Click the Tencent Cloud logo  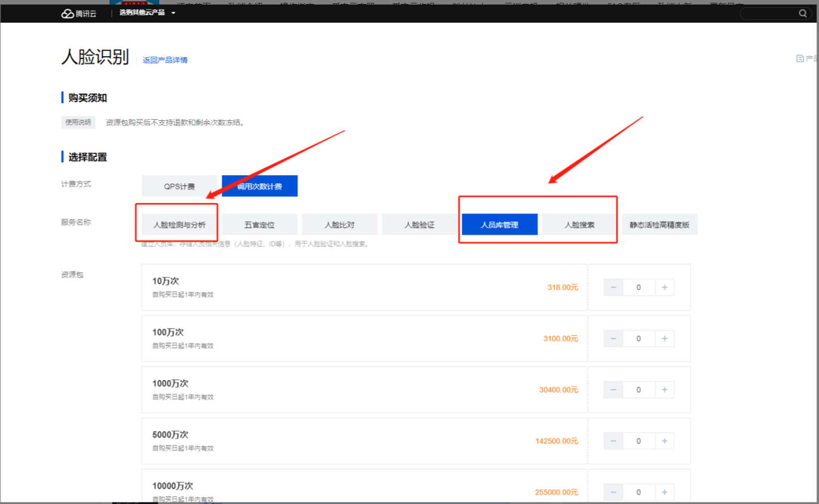79,14
